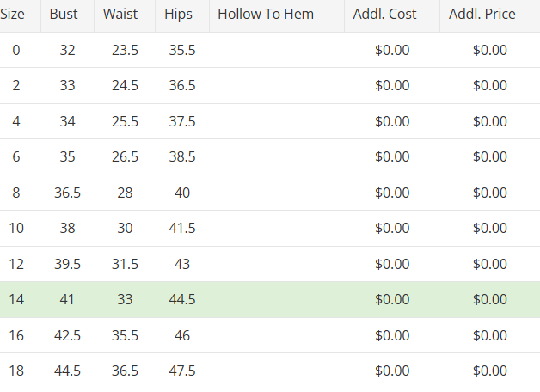Select the size 18 row

(270, 371)
